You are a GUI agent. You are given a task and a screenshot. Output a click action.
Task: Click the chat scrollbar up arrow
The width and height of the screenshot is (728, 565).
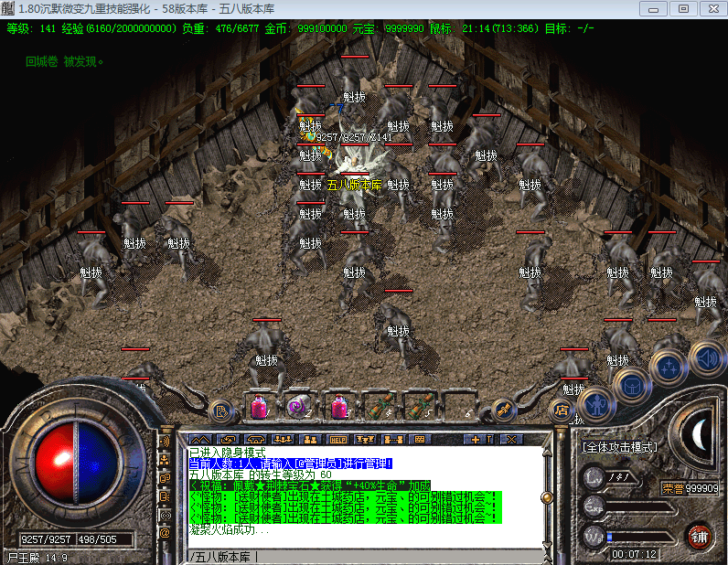point(547,453)
